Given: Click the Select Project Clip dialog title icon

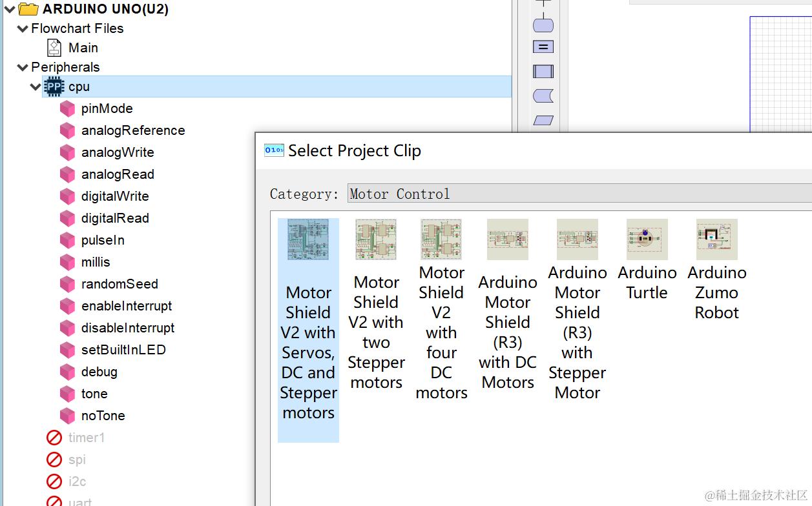Looking at the screenshot, I should [x=274, y=150].
